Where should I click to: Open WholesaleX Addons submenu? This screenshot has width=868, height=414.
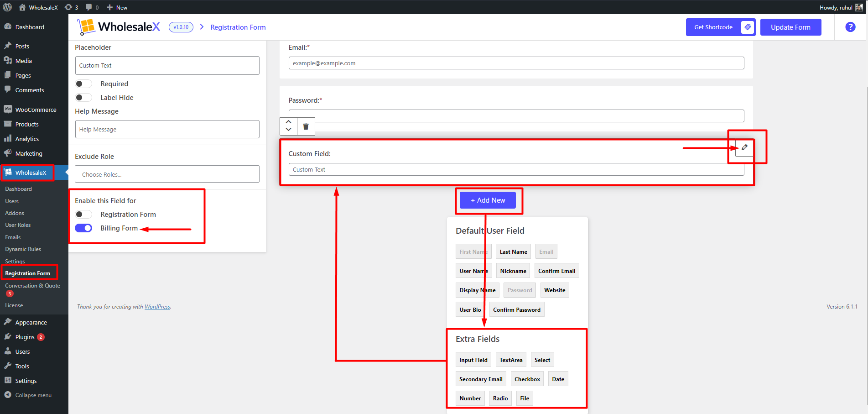coord(15,213)
